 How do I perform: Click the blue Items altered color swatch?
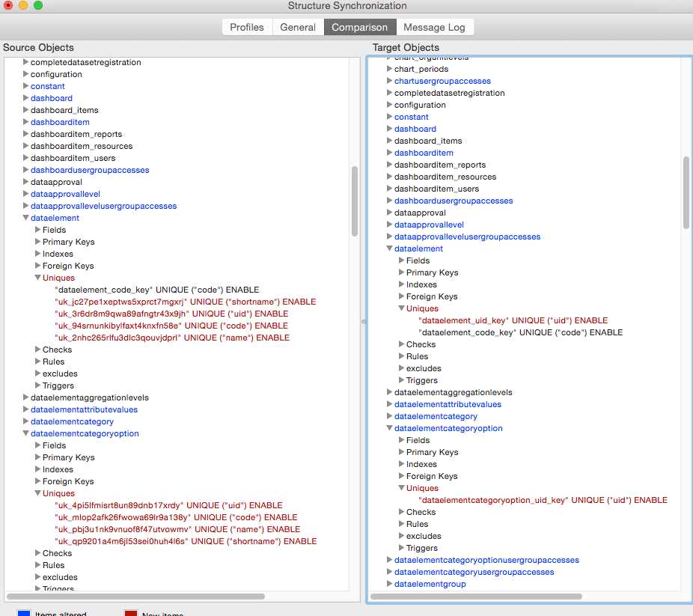(24, 613)
